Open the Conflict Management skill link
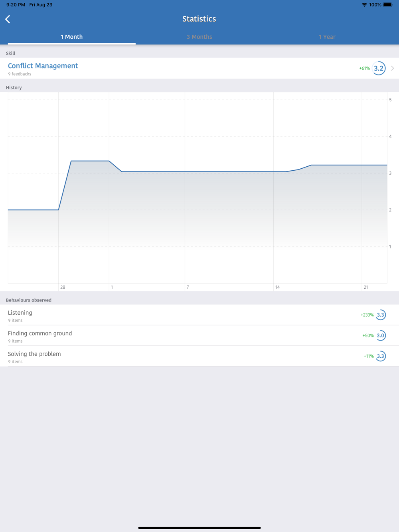 [x=43, y=66]
